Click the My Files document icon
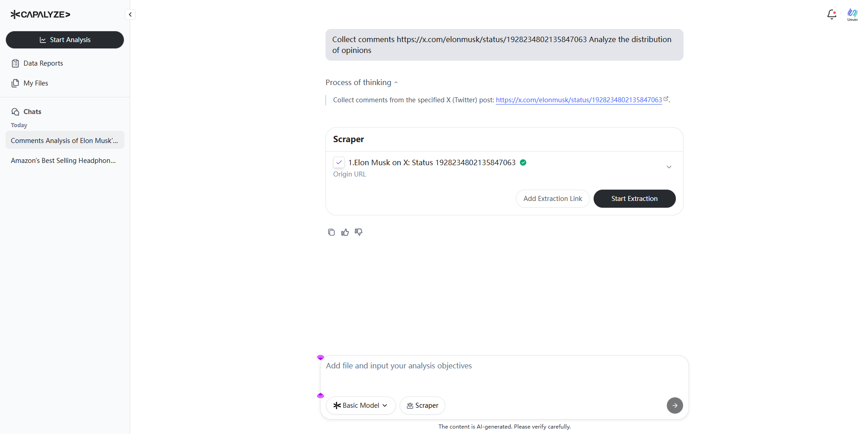868x434 pixels. point(15,83)
